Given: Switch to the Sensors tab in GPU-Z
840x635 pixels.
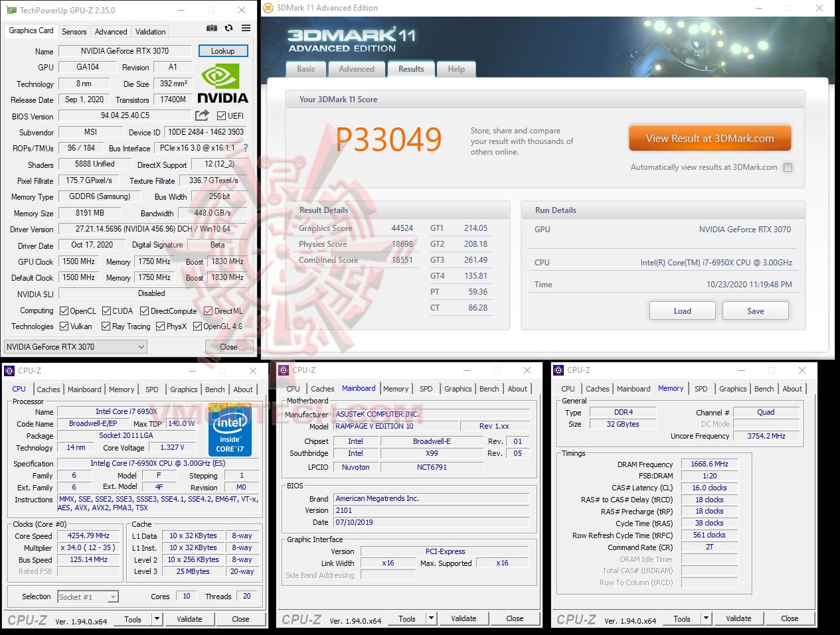Looking at the screenshot, I should [74, 31].
